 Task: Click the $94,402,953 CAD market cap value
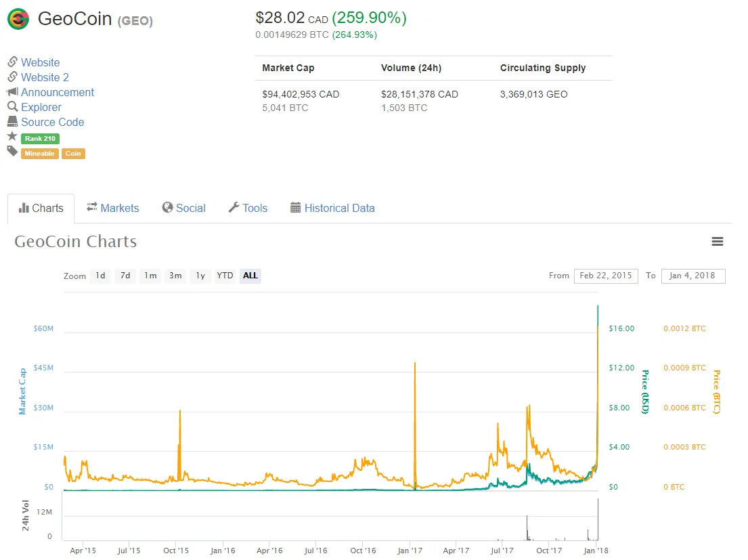point(301,94)
